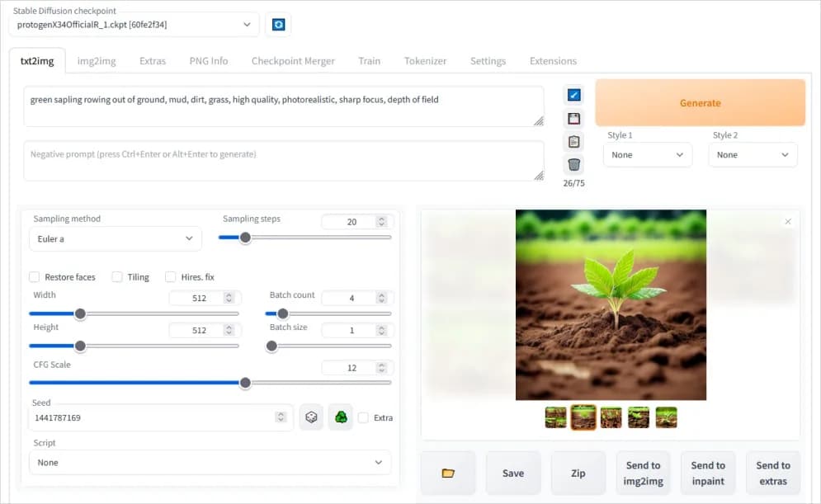Expand the Stable Diffusion checkpoint dropdown
Image resolution: width=821 pixels, height=504 pixels.
coord(134,25)
